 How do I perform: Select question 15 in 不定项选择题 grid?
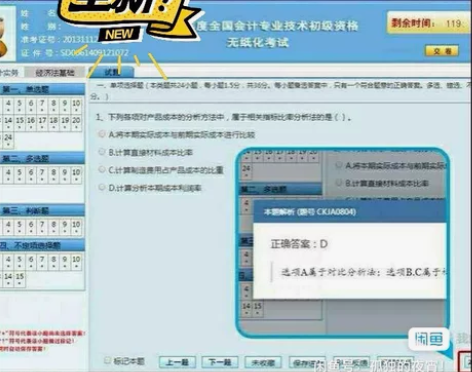pyautogui.click(x=20, y=279)
